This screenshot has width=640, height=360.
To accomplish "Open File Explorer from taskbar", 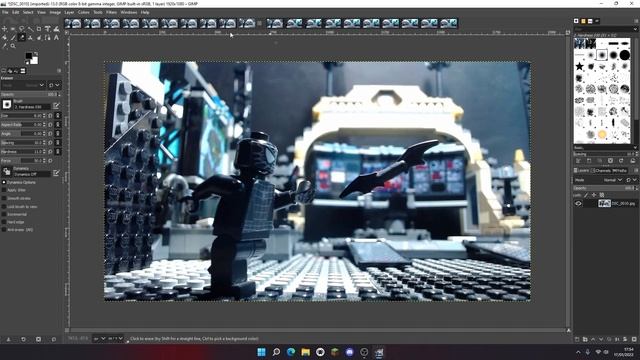I will (x=305, y=352).
